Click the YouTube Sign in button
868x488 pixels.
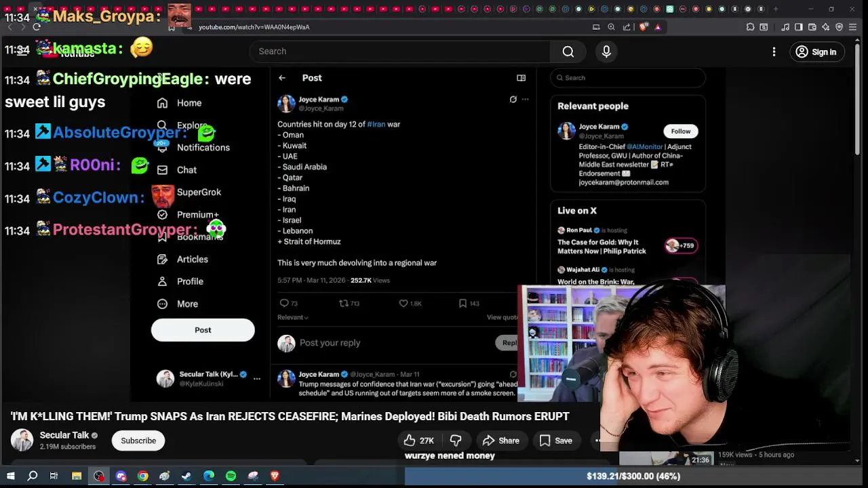pos(816,52)
